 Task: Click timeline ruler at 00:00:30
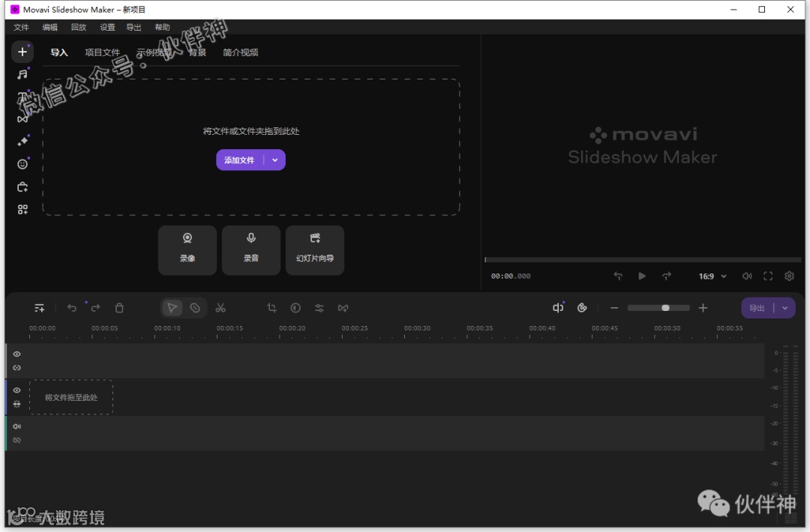[418, 329]
